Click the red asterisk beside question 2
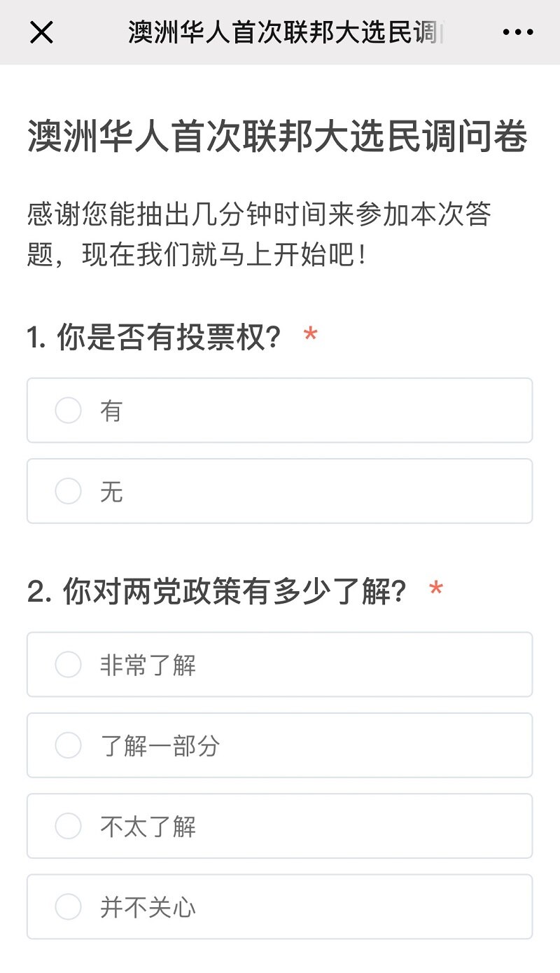This screenshot has width=560, height=973. click(436, 589)
